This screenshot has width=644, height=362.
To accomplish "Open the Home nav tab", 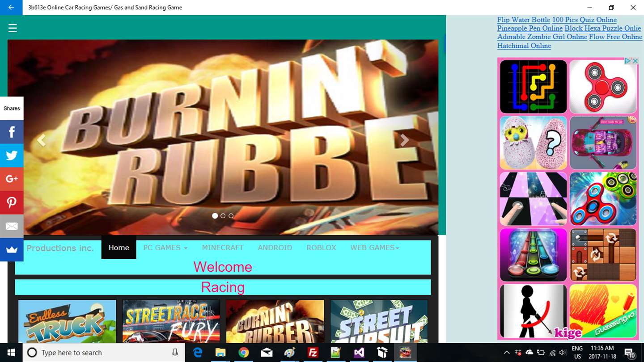I will 119,247.
